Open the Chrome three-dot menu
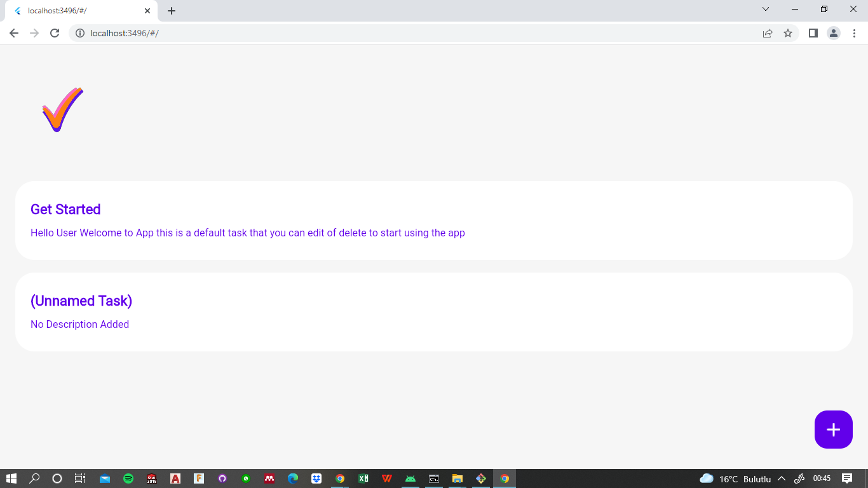Screen dimensions: 868x488 click(854, 33)
